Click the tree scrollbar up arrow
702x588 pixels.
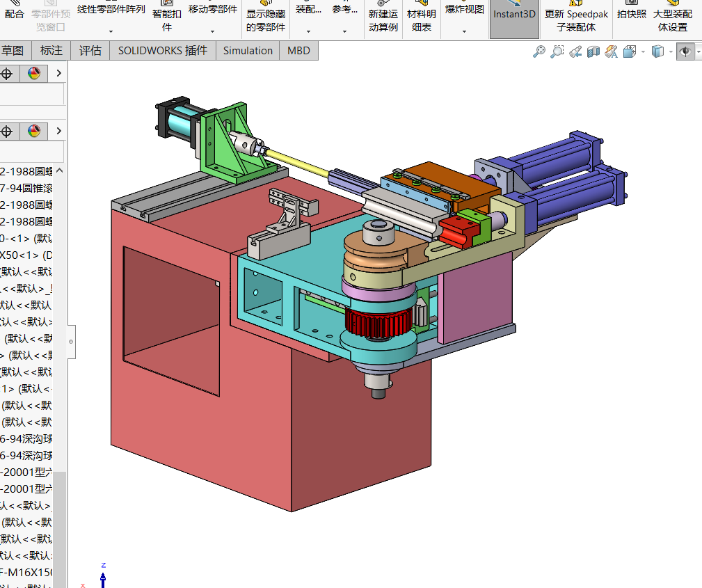(x=60, y=170)
